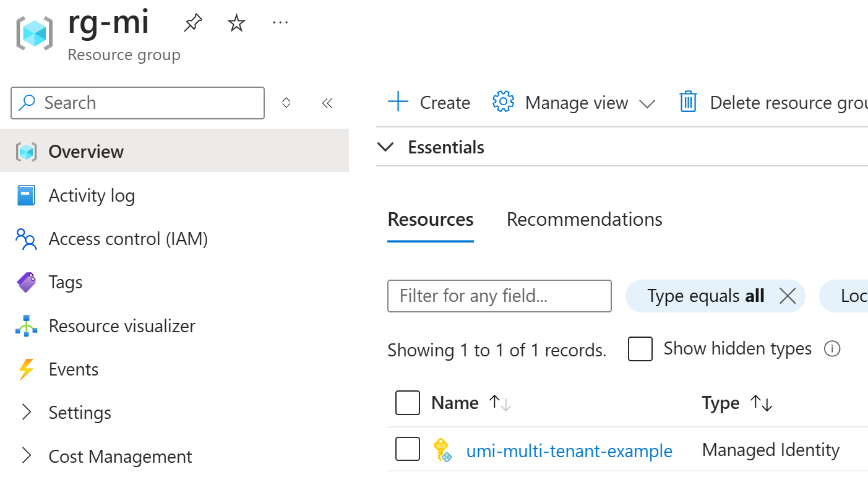
Task: Click the Delete resource group trash icon
Action: point(688,102)
